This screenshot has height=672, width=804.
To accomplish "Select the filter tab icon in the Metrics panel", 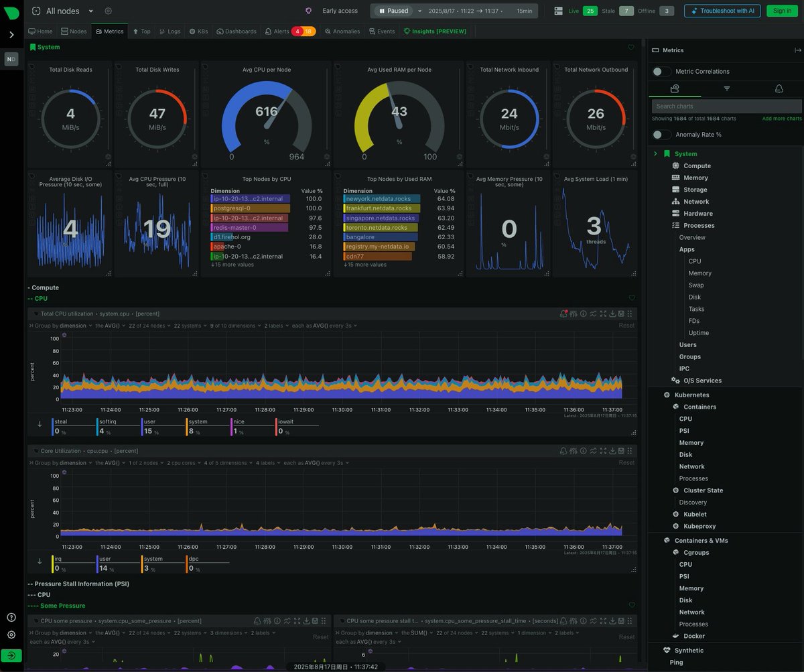I will tap(727, 88).
